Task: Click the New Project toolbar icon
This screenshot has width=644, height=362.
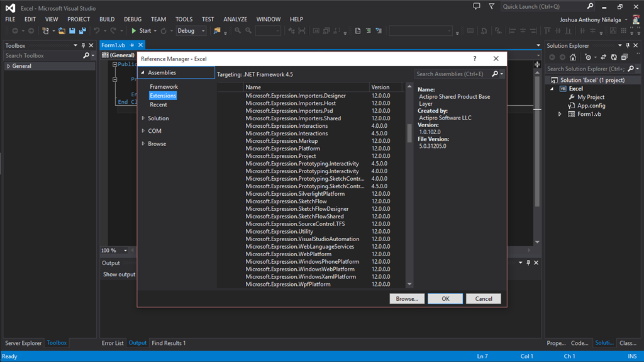Action: coord(45,31)
